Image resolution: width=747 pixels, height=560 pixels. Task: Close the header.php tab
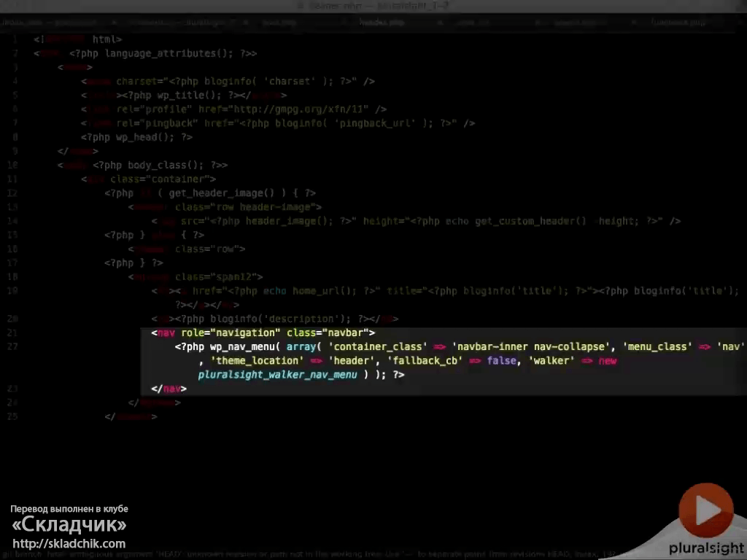440,22
